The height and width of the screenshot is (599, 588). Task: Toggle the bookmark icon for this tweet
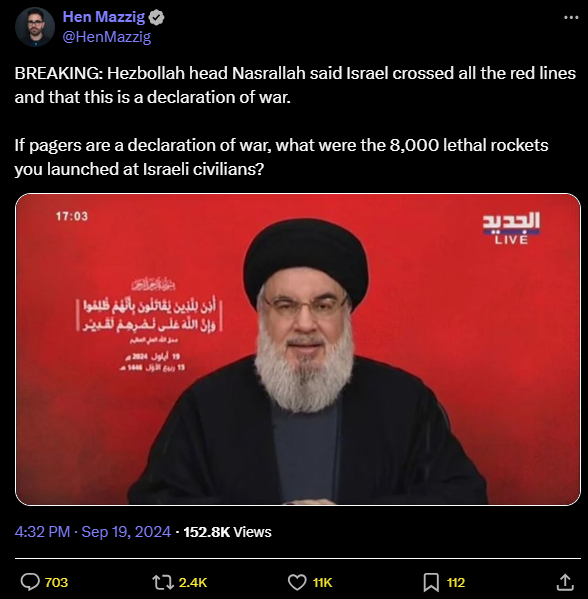tap(431, 583)
